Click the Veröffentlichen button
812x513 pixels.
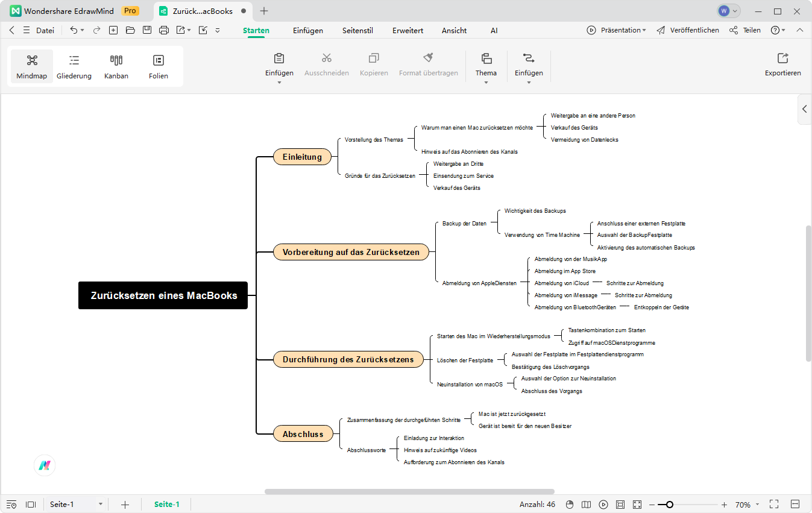[688, 30]
